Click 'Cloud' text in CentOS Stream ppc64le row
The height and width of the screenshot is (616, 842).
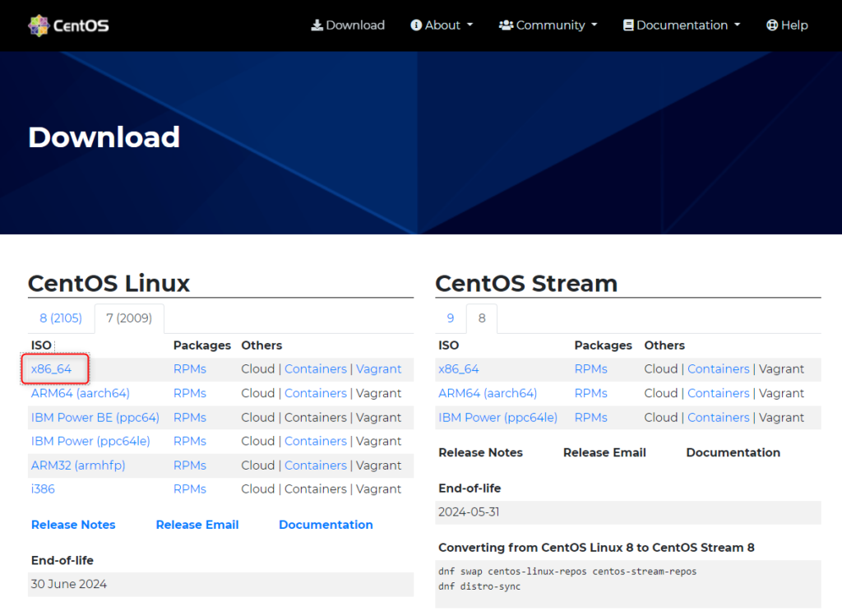coord(661,417)
